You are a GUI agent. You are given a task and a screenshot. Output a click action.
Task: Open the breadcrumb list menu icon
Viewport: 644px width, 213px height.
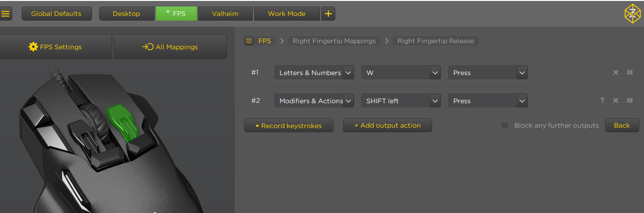[x=249, y=41]
